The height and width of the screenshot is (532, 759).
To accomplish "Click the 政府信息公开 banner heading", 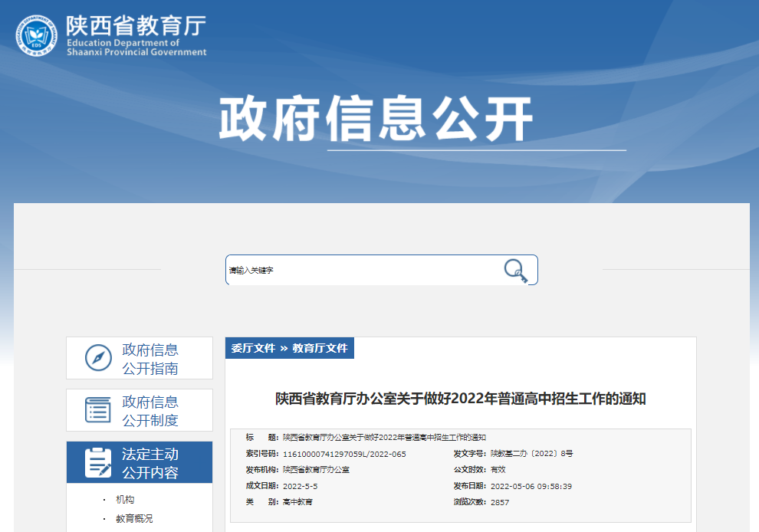I will 376,120.
